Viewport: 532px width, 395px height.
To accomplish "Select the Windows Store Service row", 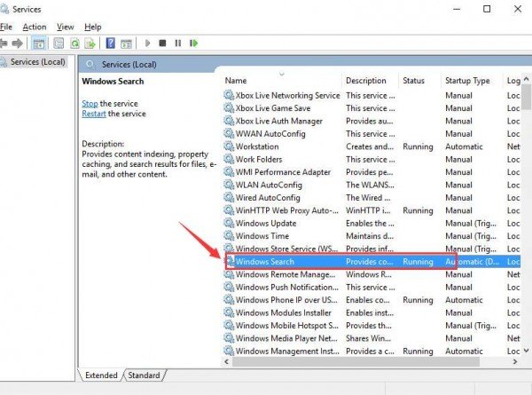I will click(x=372, y=249).
